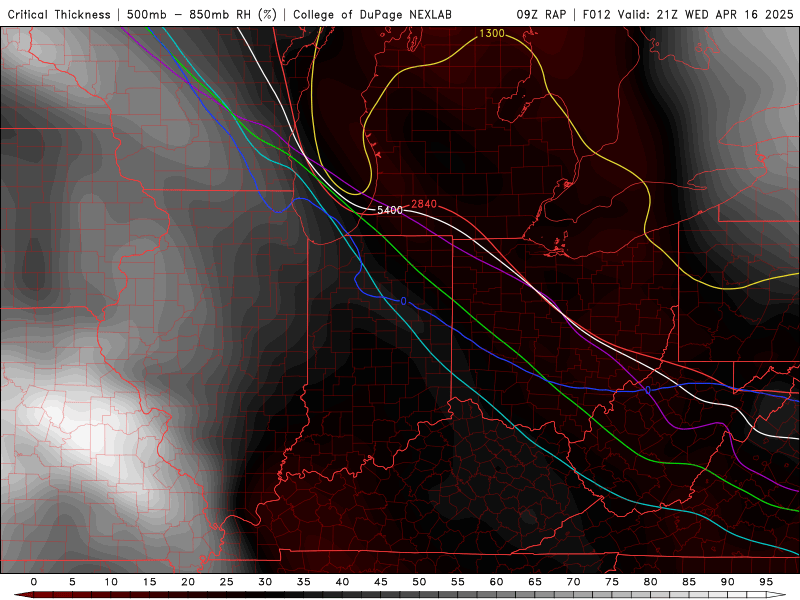The width and height of the screenshot is (800, 600).
Task: Click the color bar label "75"
Action: click(612, 582)
